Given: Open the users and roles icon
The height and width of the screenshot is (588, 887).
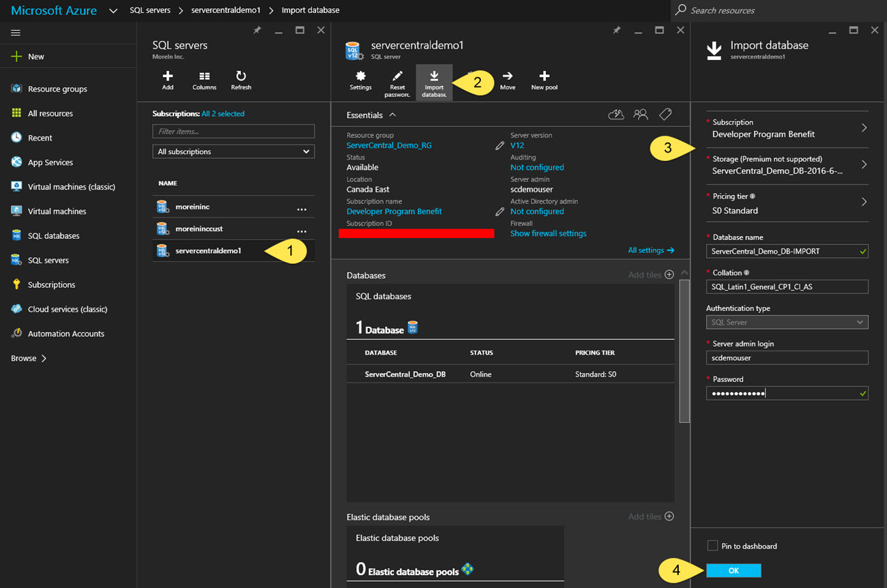Looking at the screenshot, I should (x=641, y=115).
